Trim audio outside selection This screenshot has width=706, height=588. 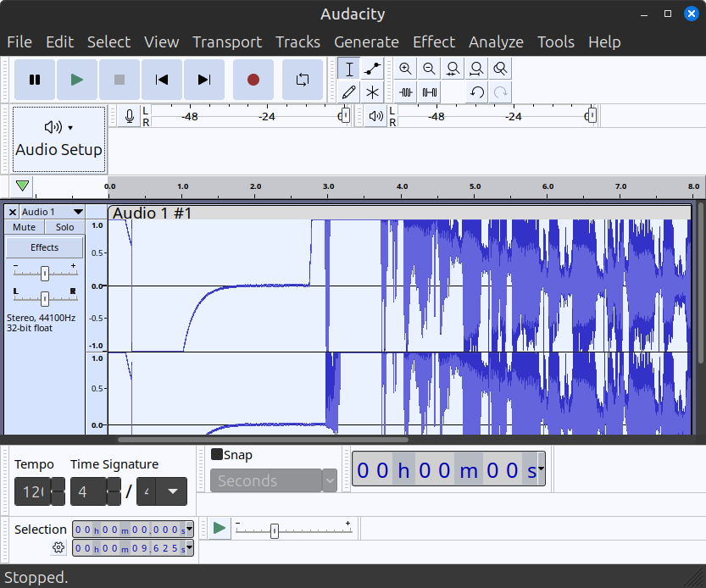[x=406, y=92]
